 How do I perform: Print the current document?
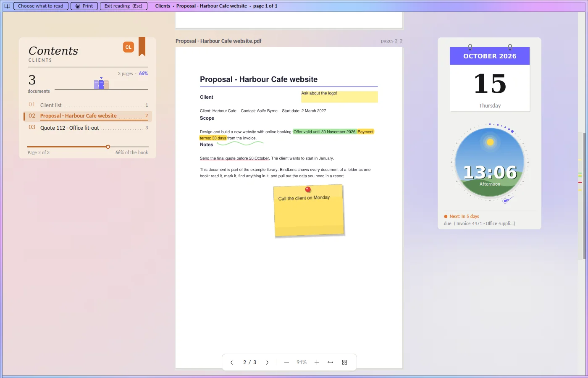84,6
